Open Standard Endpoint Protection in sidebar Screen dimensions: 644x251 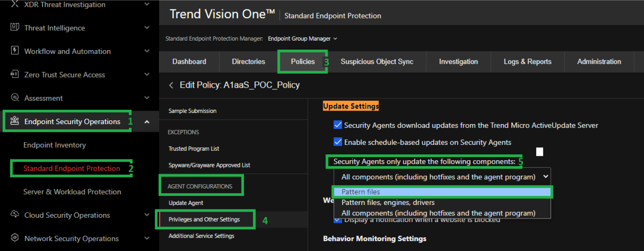tap(72, 168)
